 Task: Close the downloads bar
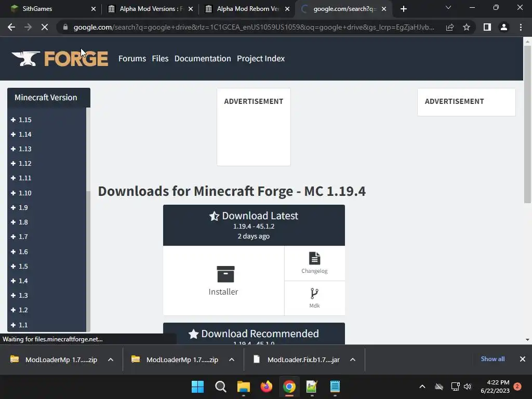(523, 359)
